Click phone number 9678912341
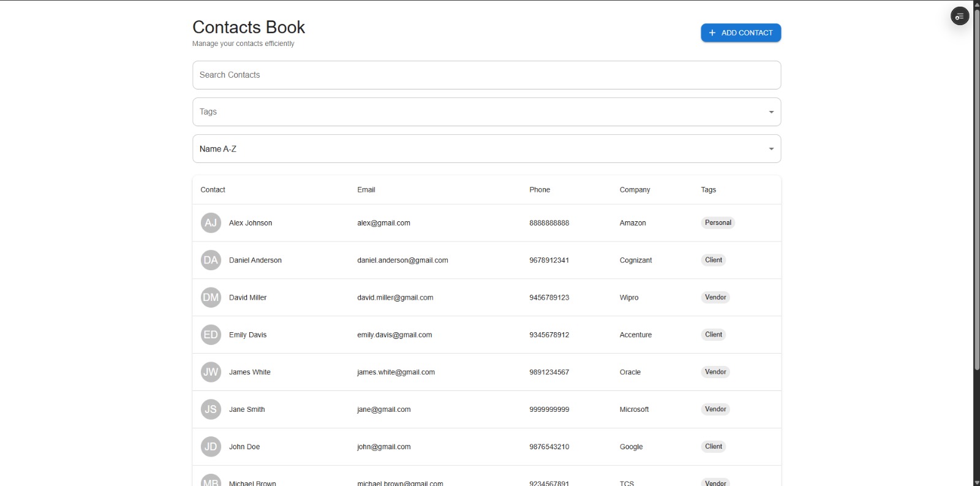The width and height of the screenshot is (980, 486). [549, 260]
